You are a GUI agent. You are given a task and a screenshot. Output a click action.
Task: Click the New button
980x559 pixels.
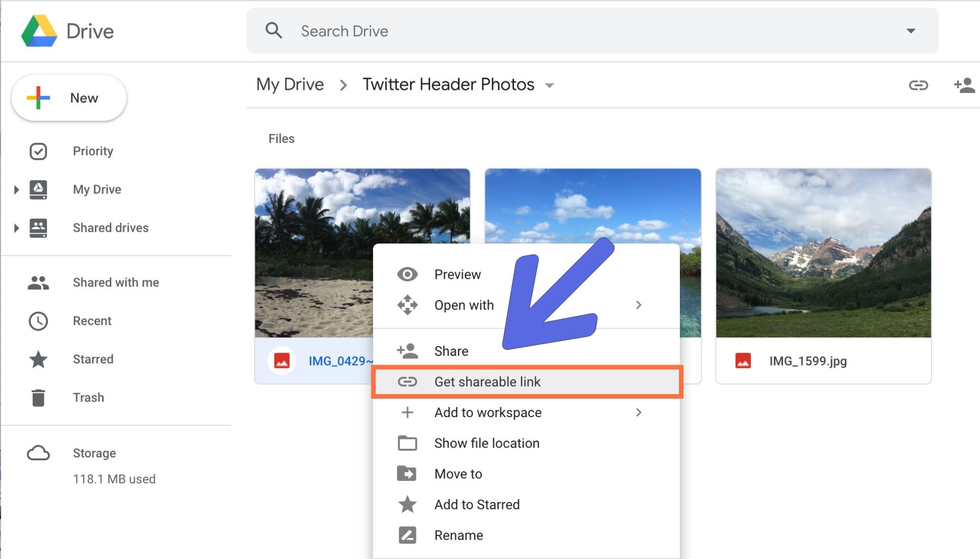69,98
